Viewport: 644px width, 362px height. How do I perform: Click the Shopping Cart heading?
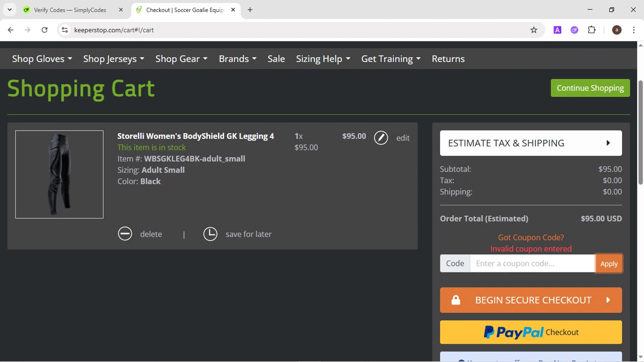pos(81,88)
